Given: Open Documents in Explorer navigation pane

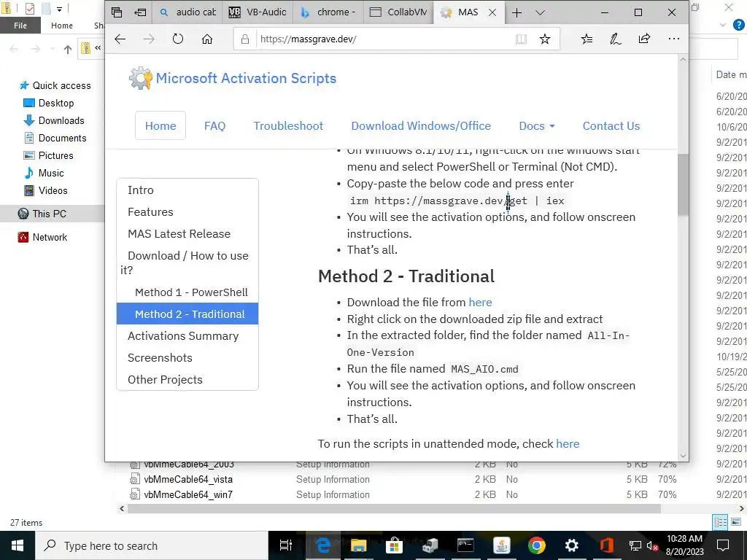Looking at the screenshot, I should [55, 138].
